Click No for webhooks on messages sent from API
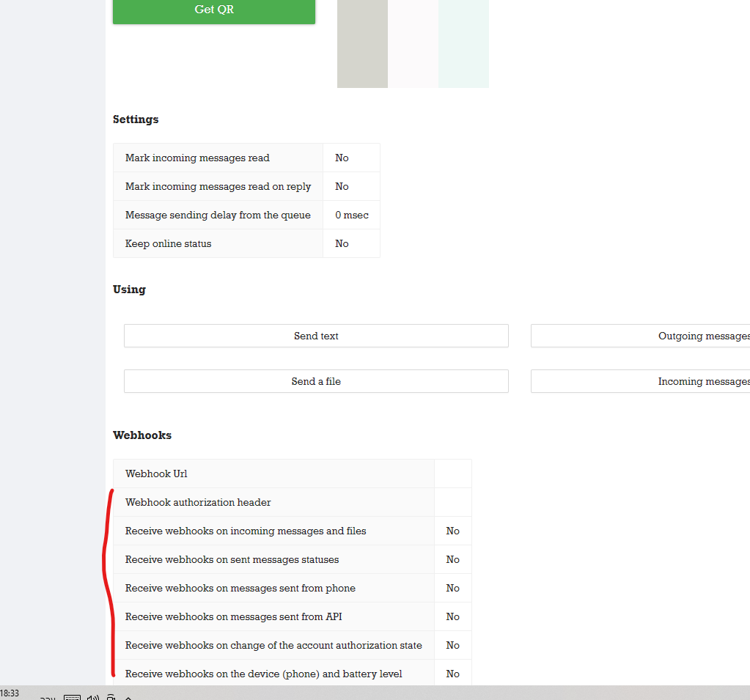 [452, 616]
